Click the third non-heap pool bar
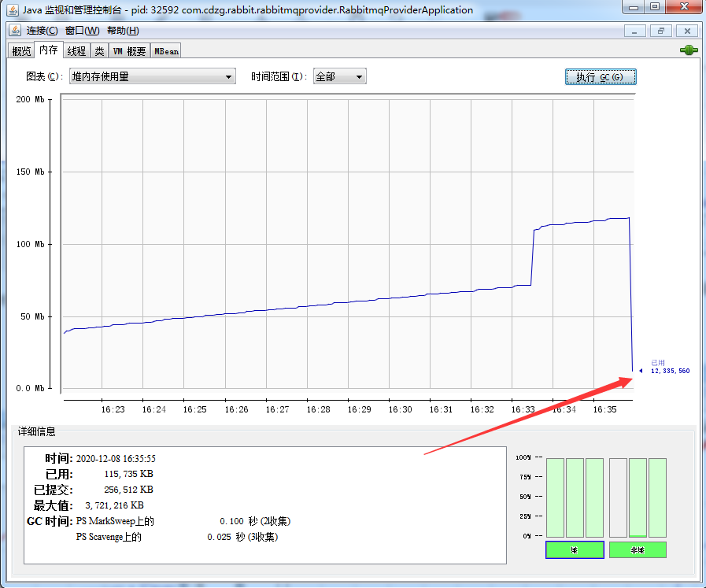706x588 pixels. 658,497
